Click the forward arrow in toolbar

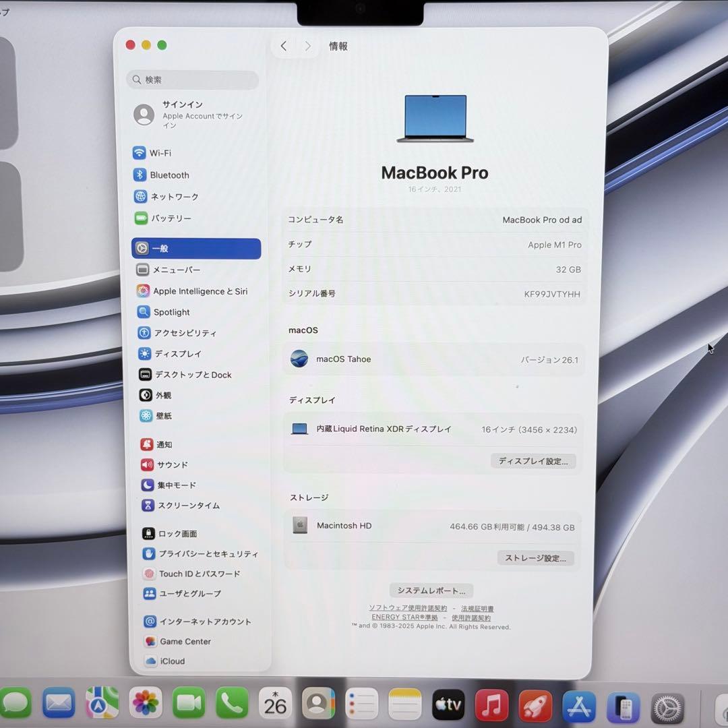(x=307, y=46)
